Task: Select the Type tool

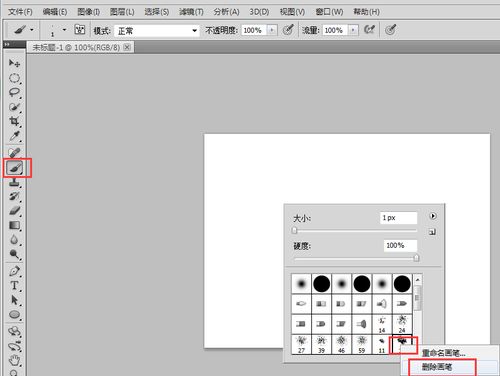Action: coord(14,286)
